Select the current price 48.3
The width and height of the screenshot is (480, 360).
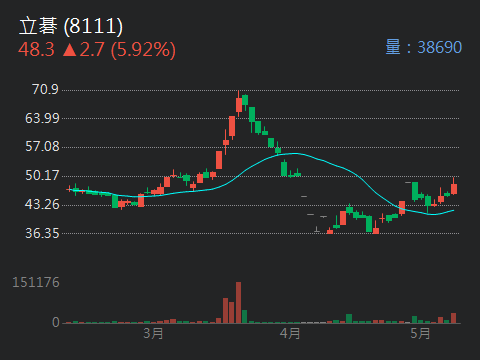36,50
